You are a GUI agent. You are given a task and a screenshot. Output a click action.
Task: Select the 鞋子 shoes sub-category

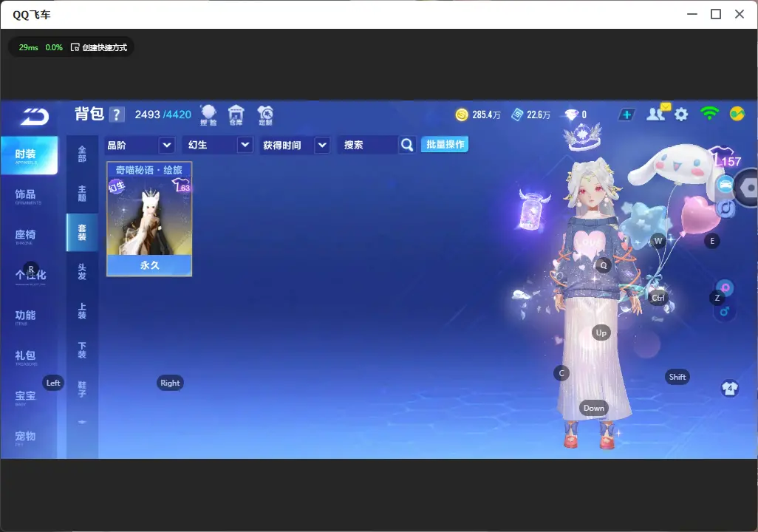pos(82,389)
